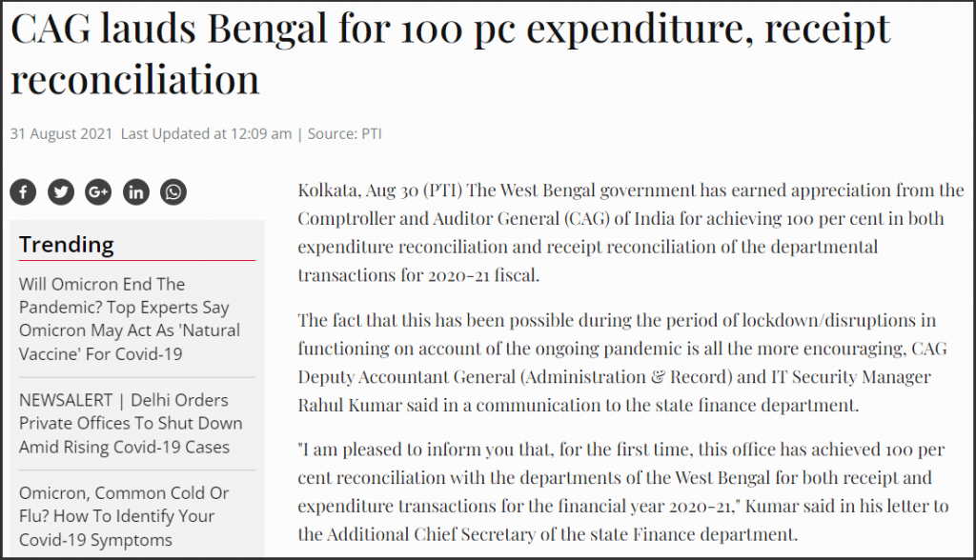Share article via Google Plus icon

coord(98,191)
